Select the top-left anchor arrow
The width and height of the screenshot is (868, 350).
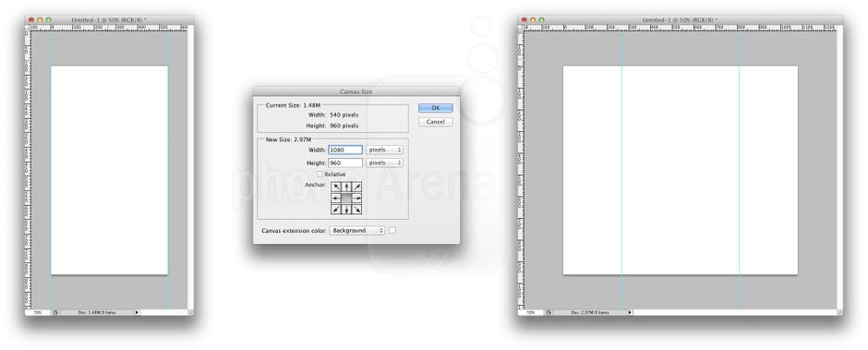[x=336, y=187]
